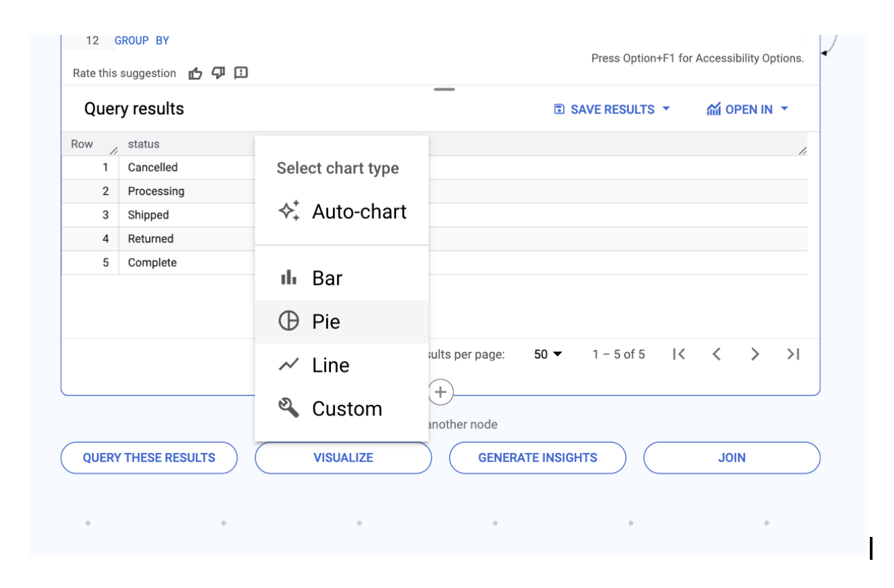Change results per page from 50

(548, 354)
